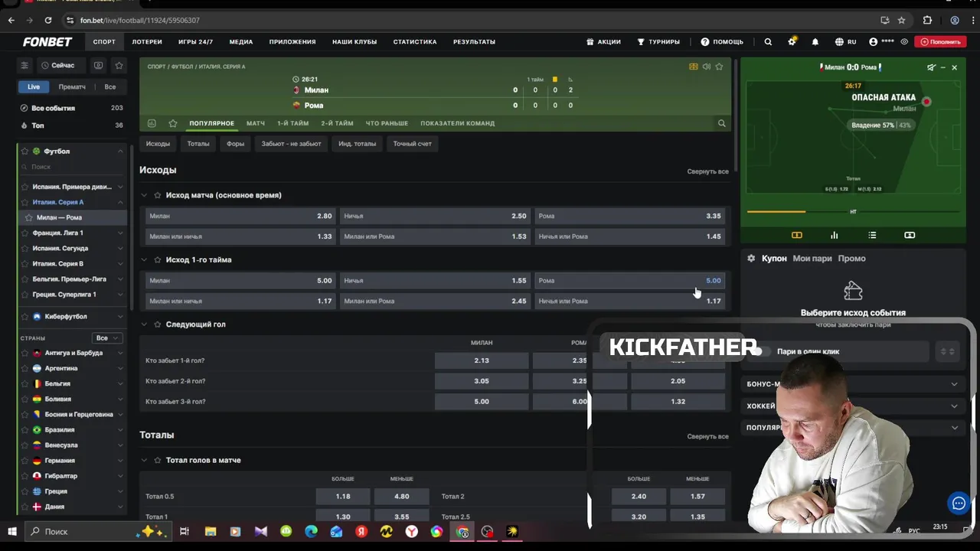
Task: Filter markets by Забьют - не забьют
Action: [291, 144]
